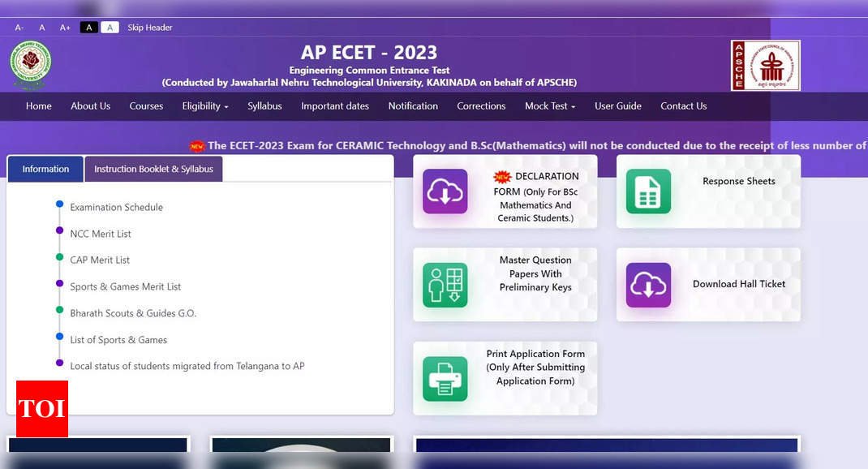Click the purple Declaration Form download icon
Screen dimensions: 868x469
(x=445, y=191)
